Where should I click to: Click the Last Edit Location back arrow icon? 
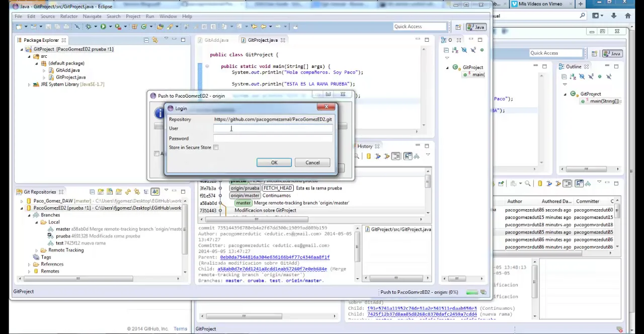[254, 27]
